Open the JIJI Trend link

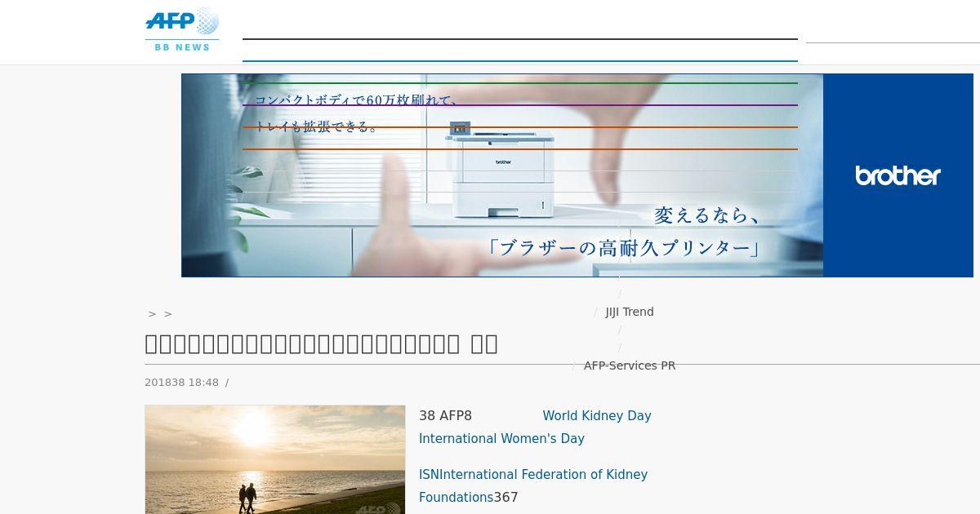[x=630, y=312]
